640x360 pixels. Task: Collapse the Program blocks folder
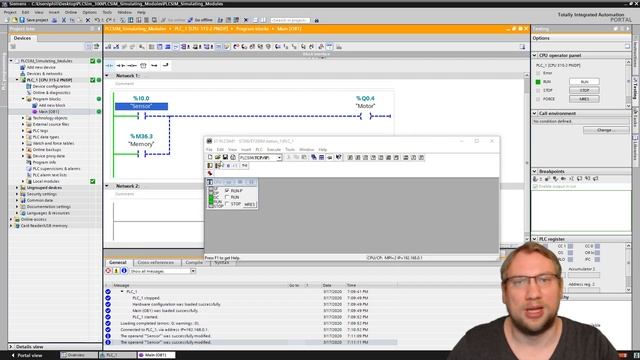click(23, 99)
